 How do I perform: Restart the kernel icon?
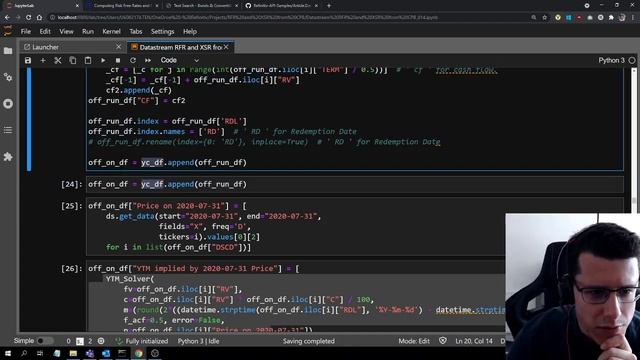[x=133, y=60]
